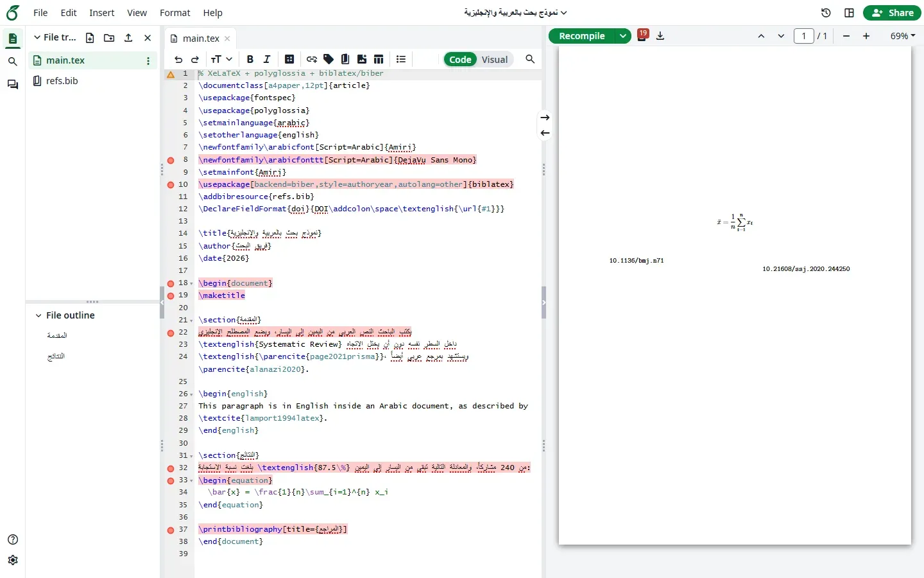Apply bold formatting to selection
Viewport: 924px width, 578px height.
(250, 59)
